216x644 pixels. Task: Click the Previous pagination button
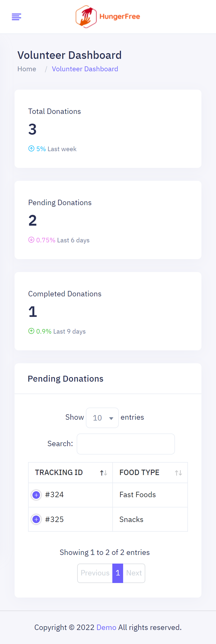95,573
